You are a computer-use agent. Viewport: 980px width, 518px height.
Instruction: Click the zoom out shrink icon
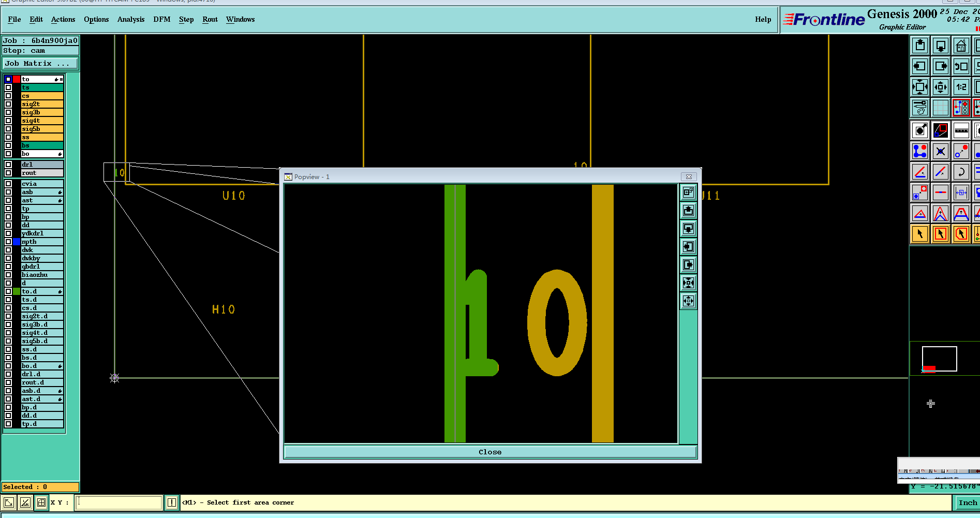[x=941, y=87]
